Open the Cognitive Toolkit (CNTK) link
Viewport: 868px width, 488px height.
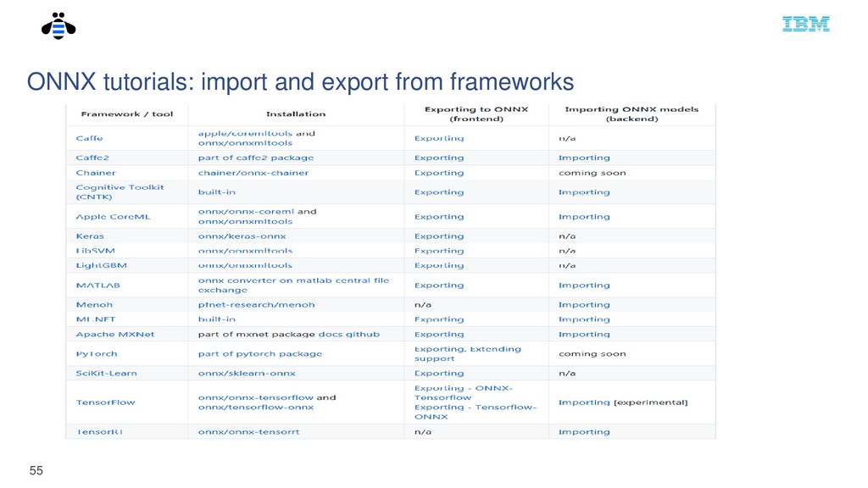click(x=120, y=192)
